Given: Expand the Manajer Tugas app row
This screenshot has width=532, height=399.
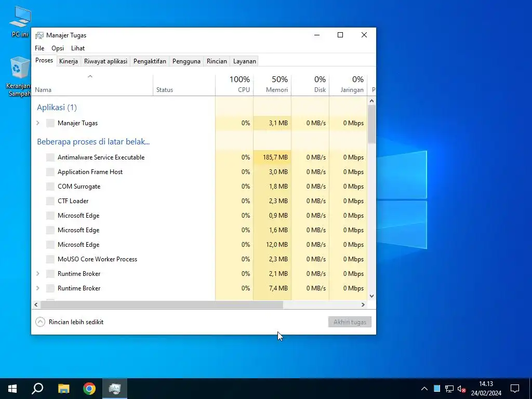Looking at the screenshot, I should click(38, 123).
